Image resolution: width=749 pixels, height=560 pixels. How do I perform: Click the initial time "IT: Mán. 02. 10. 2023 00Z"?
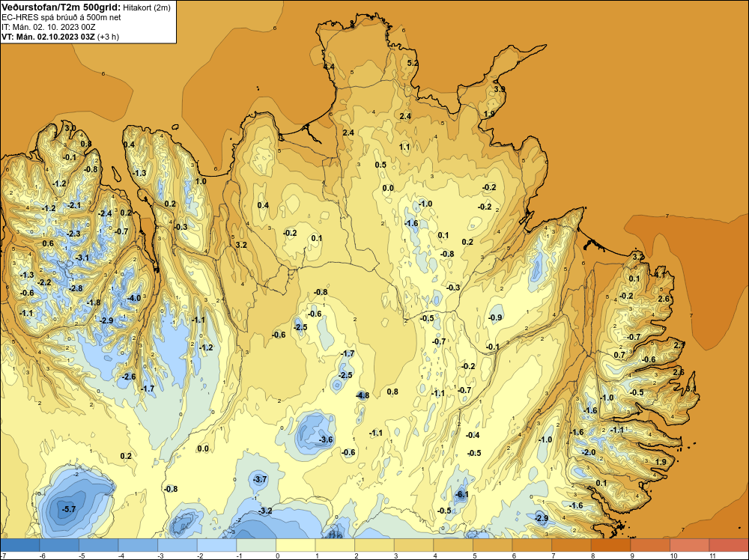(x=48, y=27)
